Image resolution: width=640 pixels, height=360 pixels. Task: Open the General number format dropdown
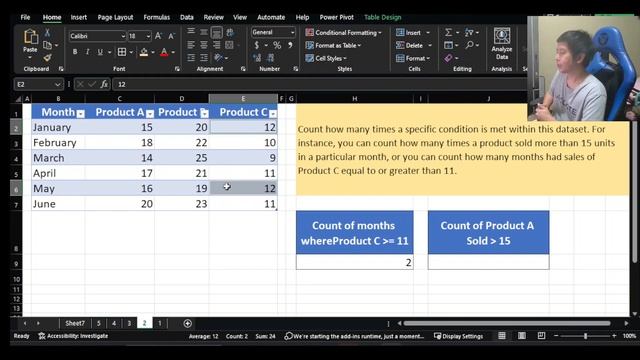(292, 32)
